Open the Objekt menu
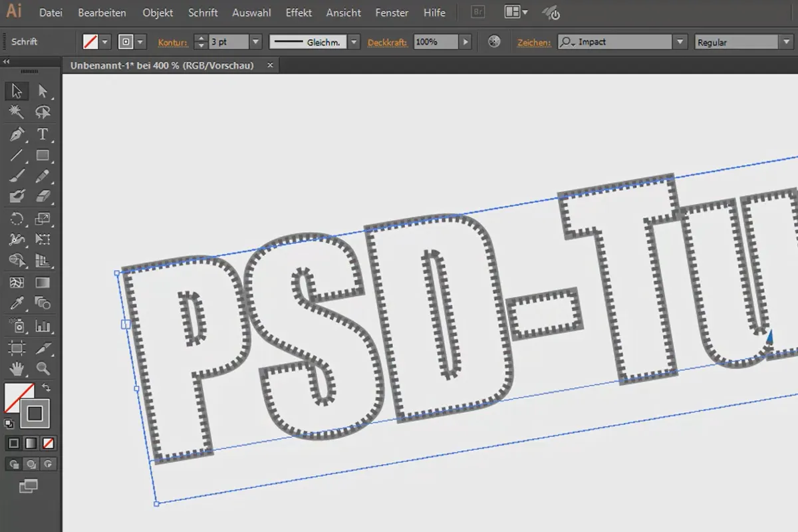798x532 pixels. (158, 13)
